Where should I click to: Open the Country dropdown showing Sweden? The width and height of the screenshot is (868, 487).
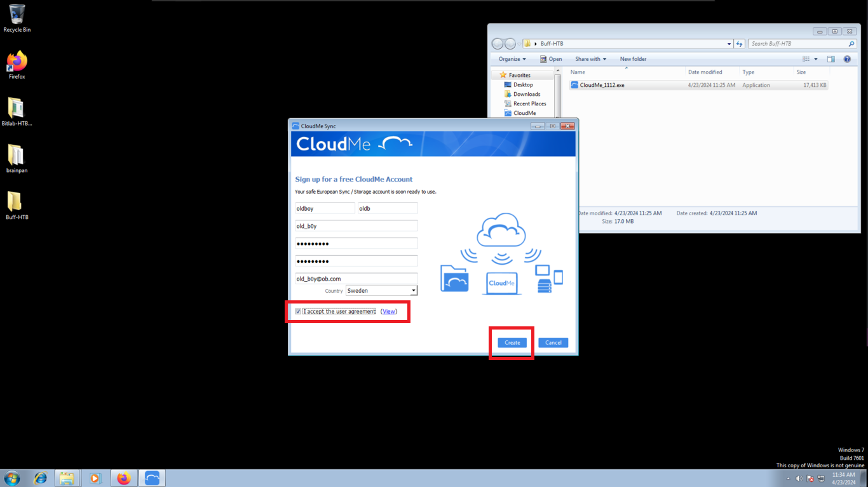(381, 291)
